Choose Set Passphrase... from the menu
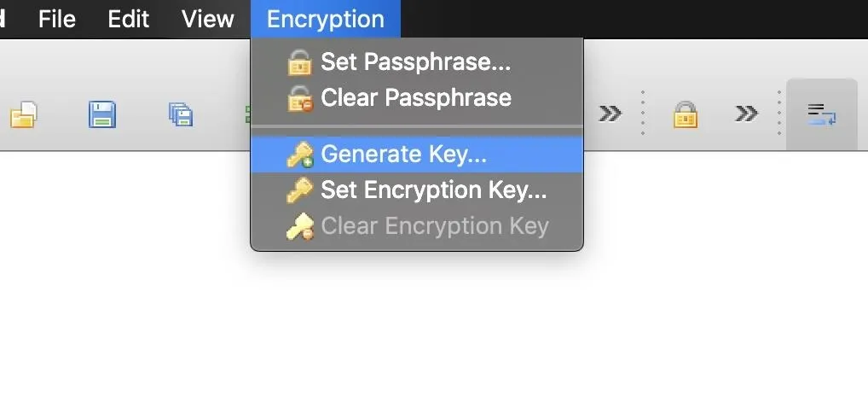868x420 pixels. point(417,61)
